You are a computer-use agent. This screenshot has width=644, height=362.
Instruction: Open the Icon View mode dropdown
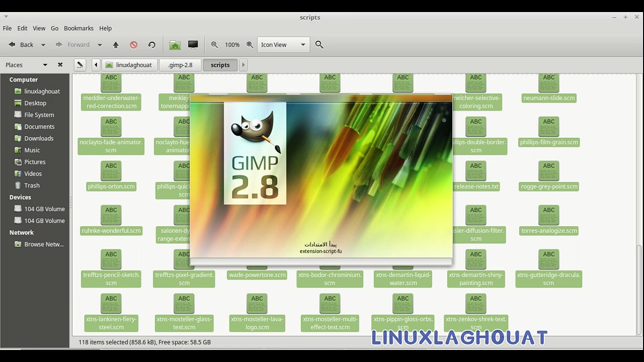pos(283,45)
